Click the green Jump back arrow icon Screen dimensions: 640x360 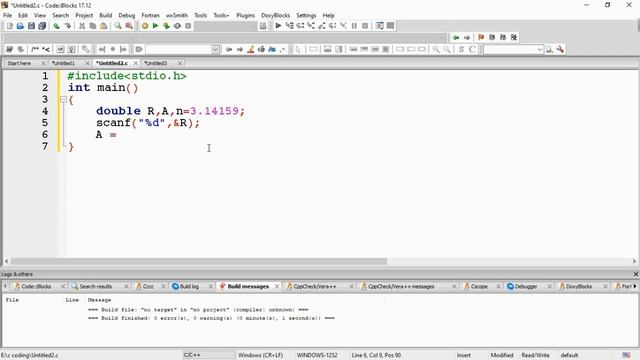pyautogui.click(x=456, y=38)
